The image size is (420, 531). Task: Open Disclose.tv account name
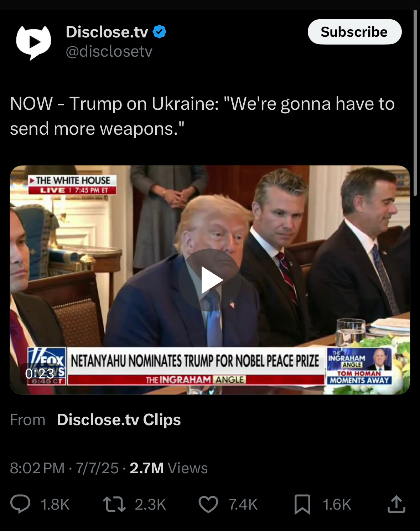pos(107,32)
